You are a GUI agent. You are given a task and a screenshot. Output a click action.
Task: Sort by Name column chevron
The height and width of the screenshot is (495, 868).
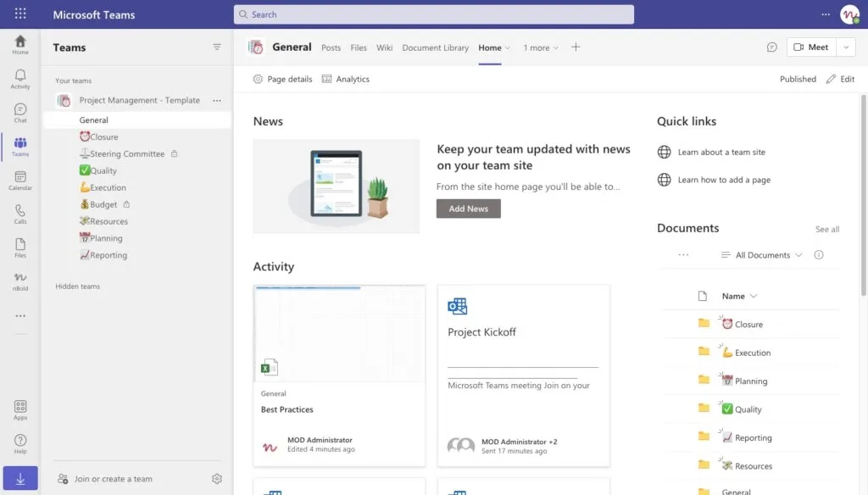click(754, 296)
